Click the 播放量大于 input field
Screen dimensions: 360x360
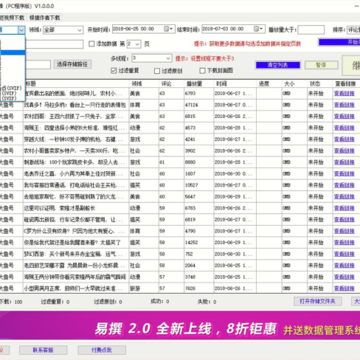click(311, 30)
